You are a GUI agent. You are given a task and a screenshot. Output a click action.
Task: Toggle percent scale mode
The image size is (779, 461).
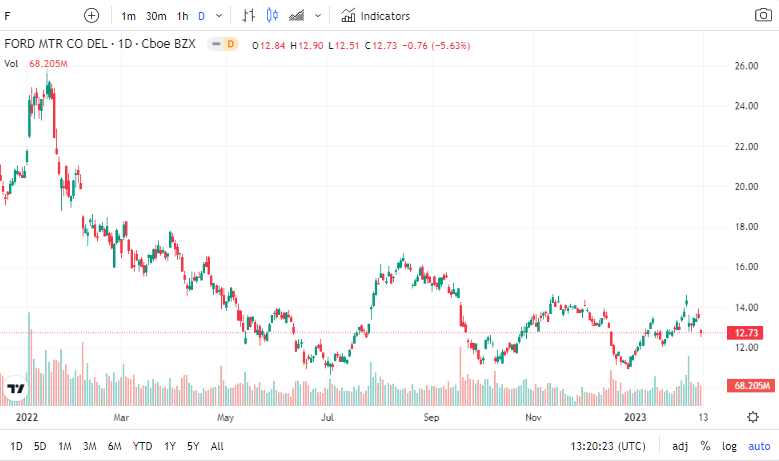point(705,446)
